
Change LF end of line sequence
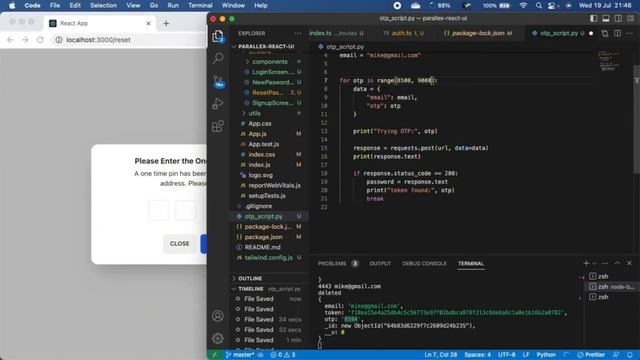[526, 355]
